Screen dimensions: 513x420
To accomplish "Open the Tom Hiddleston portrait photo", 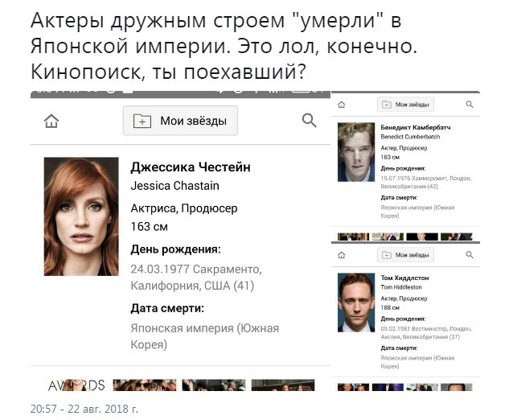I will 356,303.
